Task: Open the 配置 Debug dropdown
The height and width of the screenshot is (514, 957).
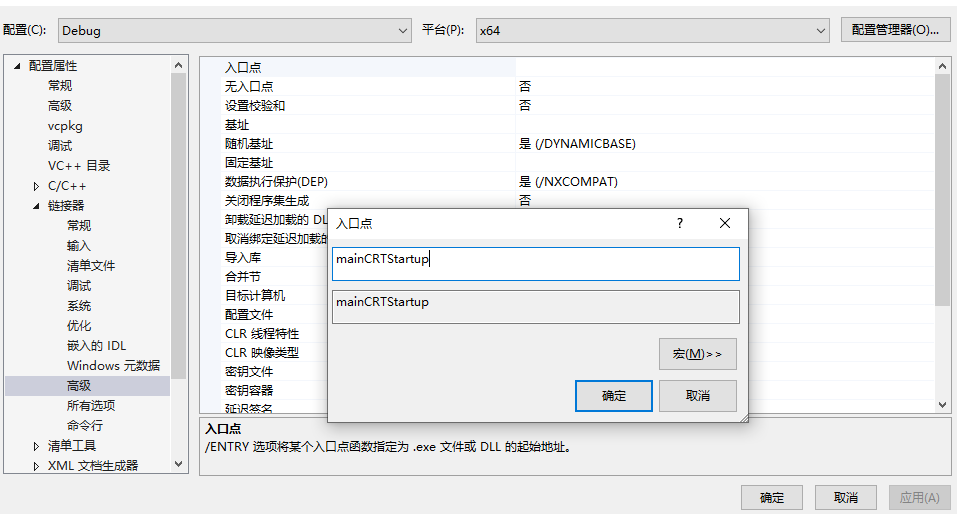Action: (x=234, y=31)
